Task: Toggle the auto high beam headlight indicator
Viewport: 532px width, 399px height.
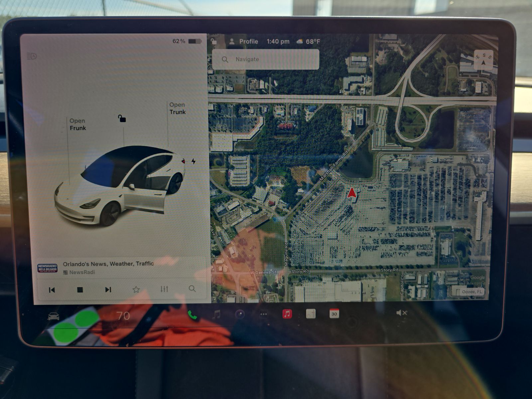Action: pyautogui.click(x=32, y=56)
